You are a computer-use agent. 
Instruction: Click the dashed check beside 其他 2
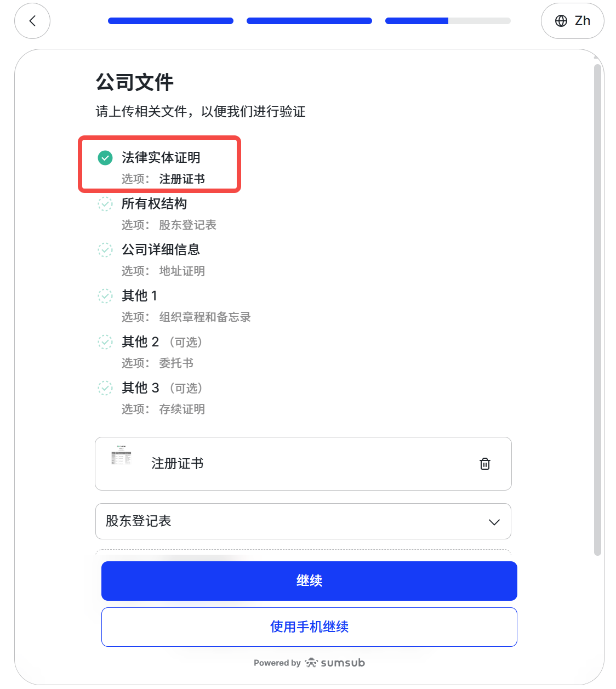[105, 342]
